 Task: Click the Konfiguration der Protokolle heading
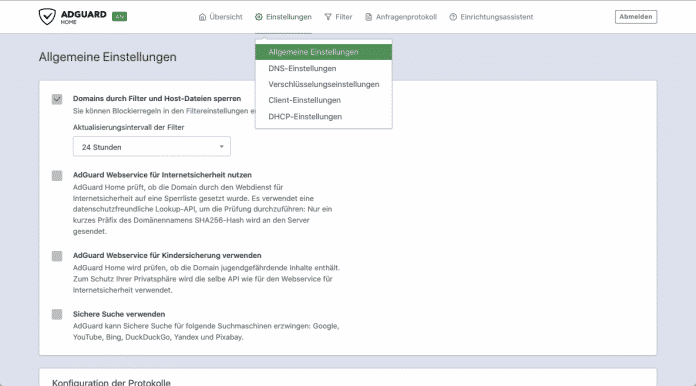(111, 382)
